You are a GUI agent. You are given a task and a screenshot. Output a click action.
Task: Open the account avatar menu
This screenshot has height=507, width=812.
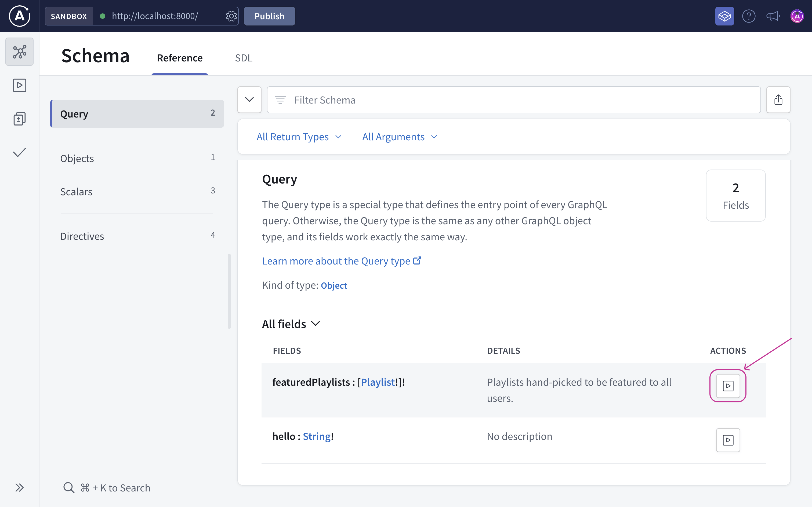[797, 16]
